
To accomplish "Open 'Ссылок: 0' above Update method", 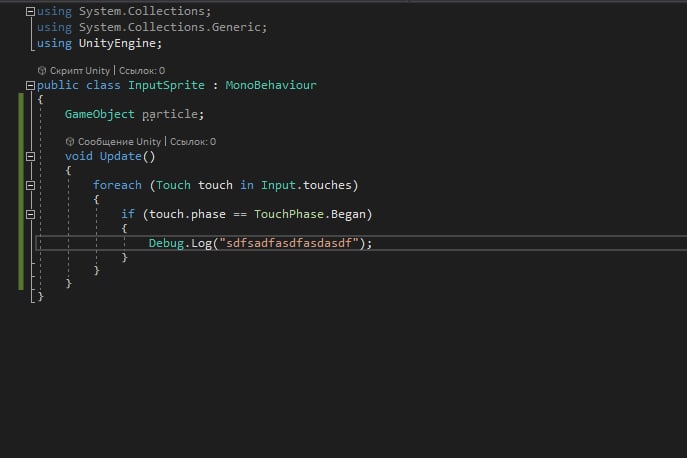I will (x=193, y=142).
